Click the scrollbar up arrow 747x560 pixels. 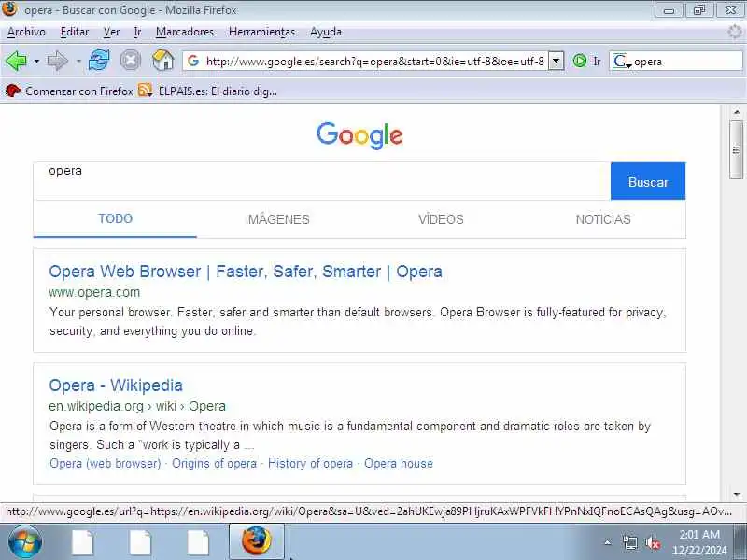pos(737,112)
